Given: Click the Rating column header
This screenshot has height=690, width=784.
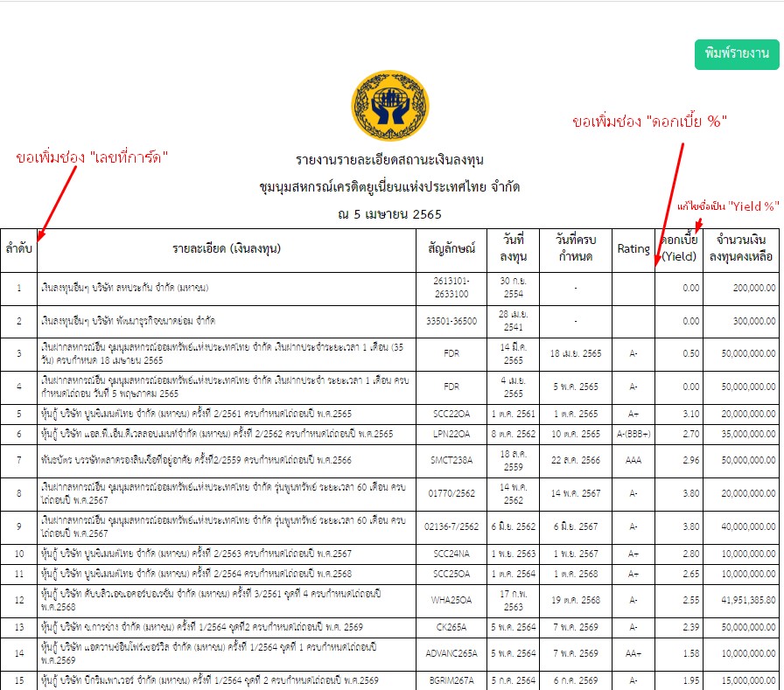Looking at the screenshot, I should 633,248.
